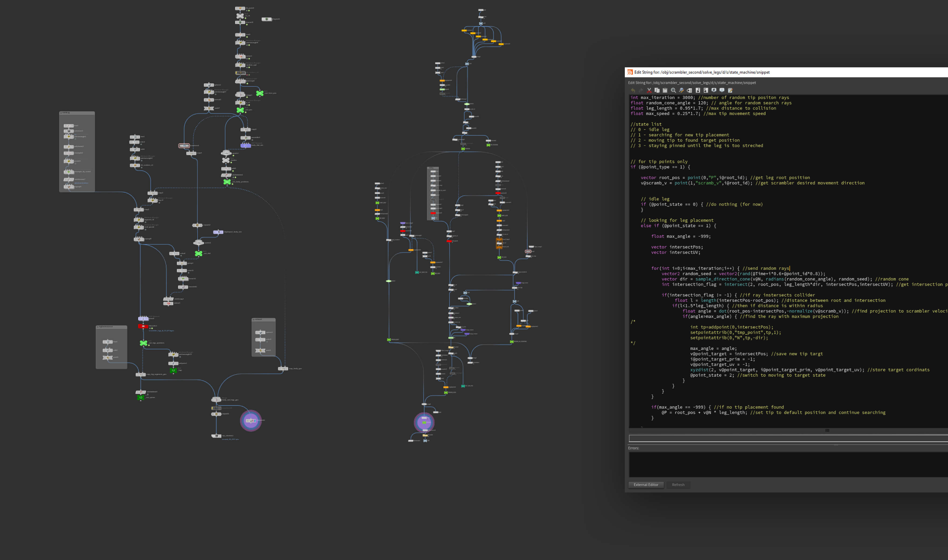
Task: Click the Go to Line icon
Action: pos(689,90)
